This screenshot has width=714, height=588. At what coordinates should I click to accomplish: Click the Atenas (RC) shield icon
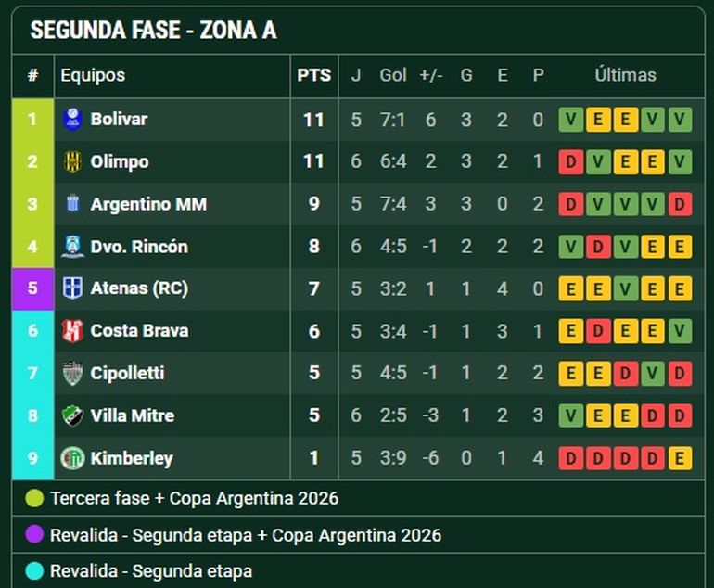(72, 288)
